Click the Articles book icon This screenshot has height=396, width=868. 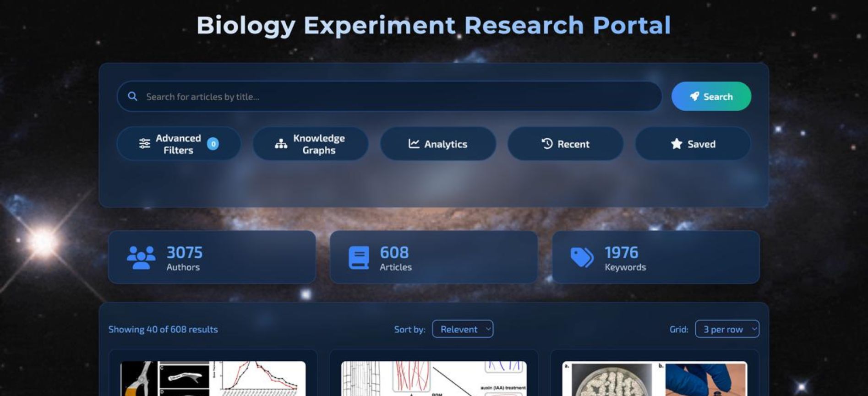click(359, 258)
